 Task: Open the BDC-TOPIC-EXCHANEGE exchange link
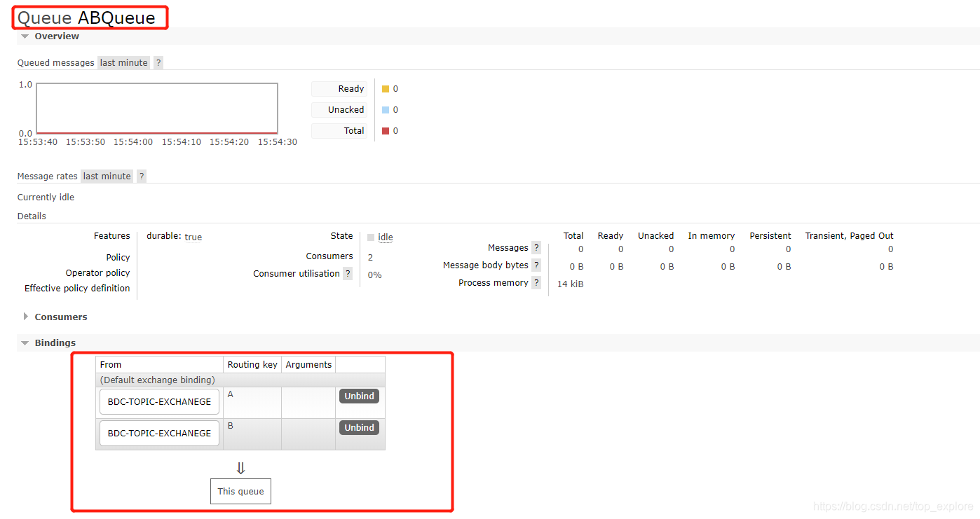click(158, 401)
